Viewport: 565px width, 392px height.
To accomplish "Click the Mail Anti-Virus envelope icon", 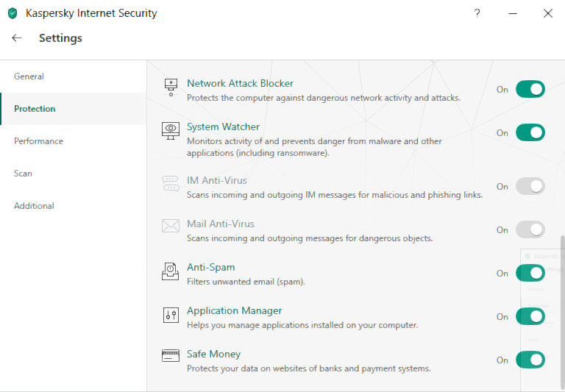I will (171, 226).
